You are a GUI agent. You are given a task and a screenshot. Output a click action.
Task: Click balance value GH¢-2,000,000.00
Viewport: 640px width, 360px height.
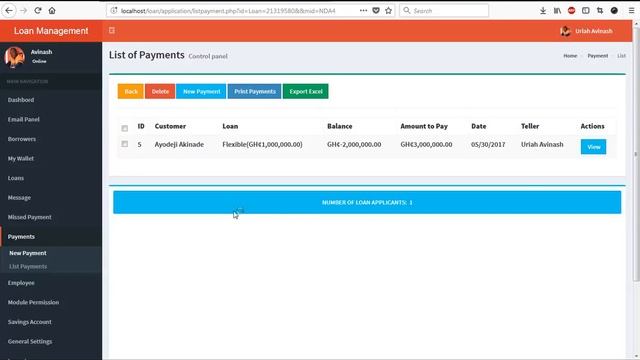click(x=354, y=144)
